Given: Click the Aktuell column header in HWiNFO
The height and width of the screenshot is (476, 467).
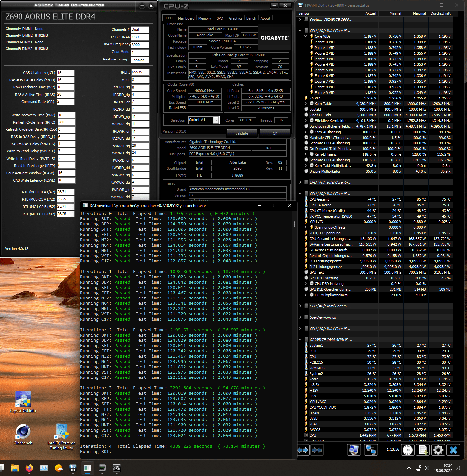Looking at the screenshot, I should pyautogui.click(x=366, y=13).
